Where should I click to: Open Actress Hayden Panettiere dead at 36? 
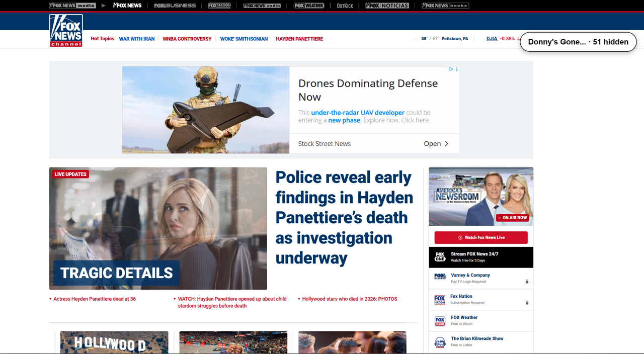95,299
